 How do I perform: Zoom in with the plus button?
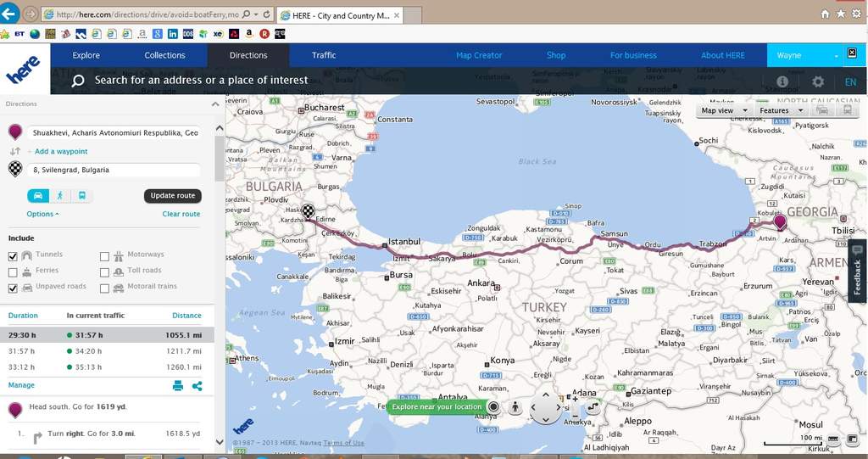[x=576, y=398]
